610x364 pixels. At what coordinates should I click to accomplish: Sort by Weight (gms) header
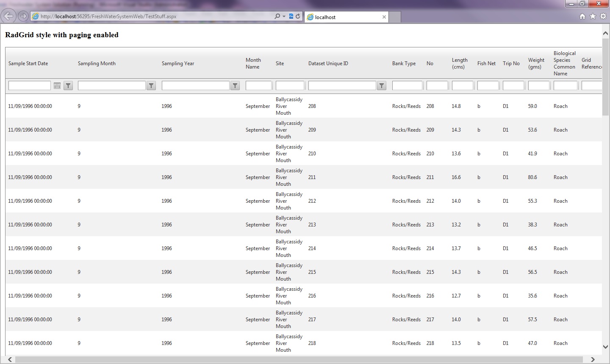536,63
